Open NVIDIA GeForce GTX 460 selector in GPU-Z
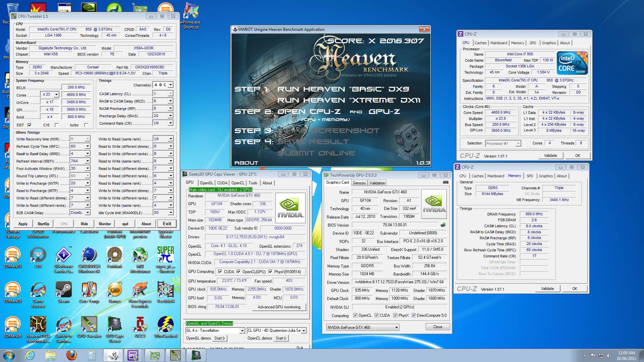Image resolution: width=644 pixels, height=362 pixels. pyautogui.click(x=363, y=327)
